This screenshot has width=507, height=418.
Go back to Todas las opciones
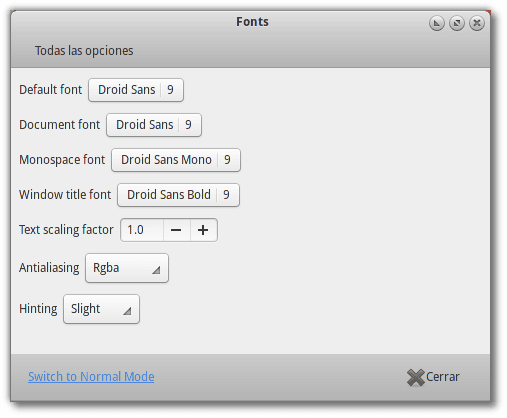(x=84, y=51)
